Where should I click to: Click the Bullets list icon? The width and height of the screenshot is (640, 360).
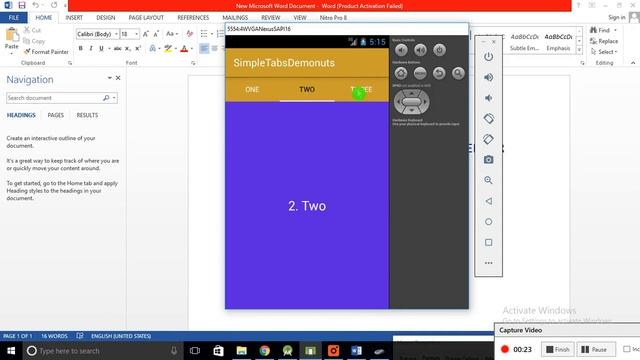point(204,34)
